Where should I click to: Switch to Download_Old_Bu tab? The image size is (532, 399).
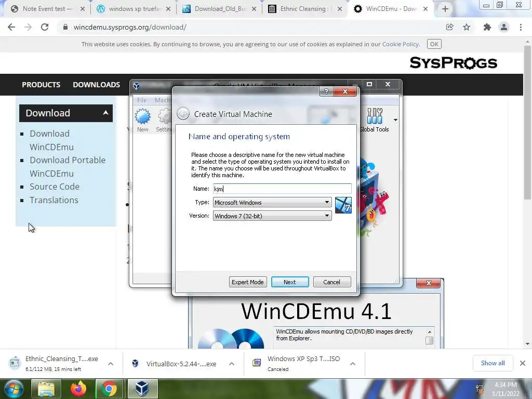[220, 9]
